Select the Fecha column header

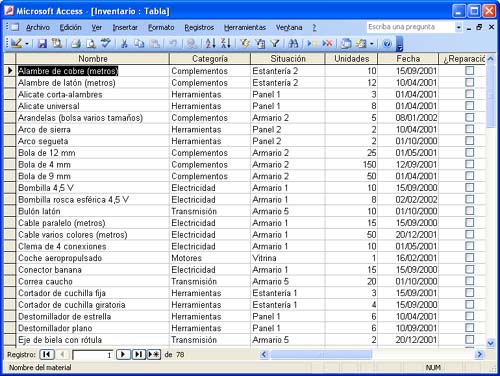pyautogui.click(x=408, y=59)
